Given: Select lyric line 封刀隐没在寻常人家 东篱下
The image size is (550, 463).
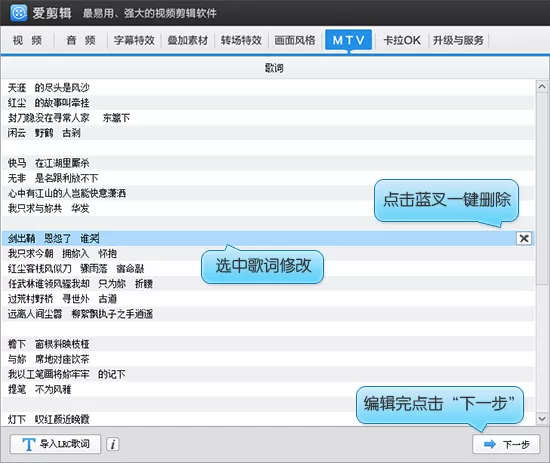Looking at the screenshot, I should (x=268, y=118).
